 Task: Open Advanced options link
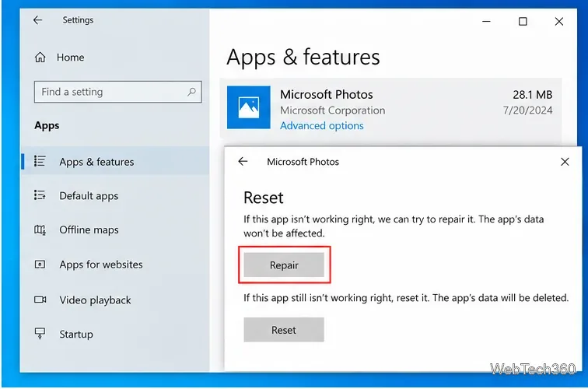click(322, 126)
